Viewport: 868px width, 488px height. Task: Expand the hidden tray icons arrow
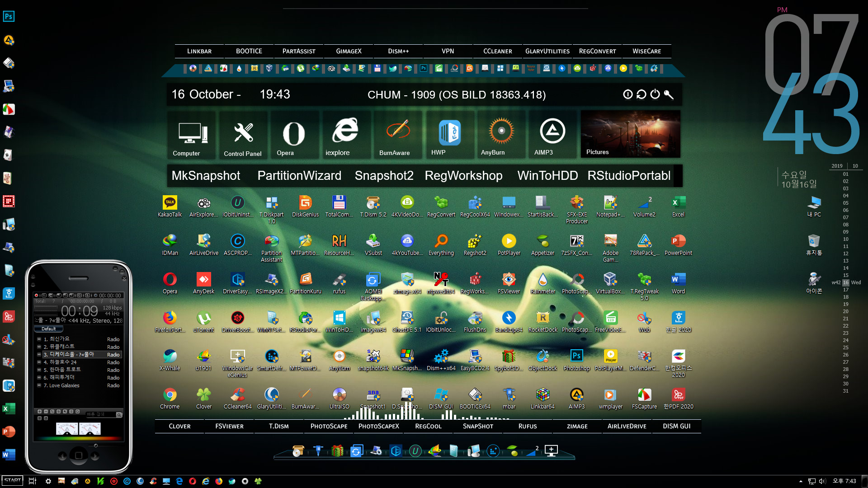pyautogui.click(x=801, y=481)
